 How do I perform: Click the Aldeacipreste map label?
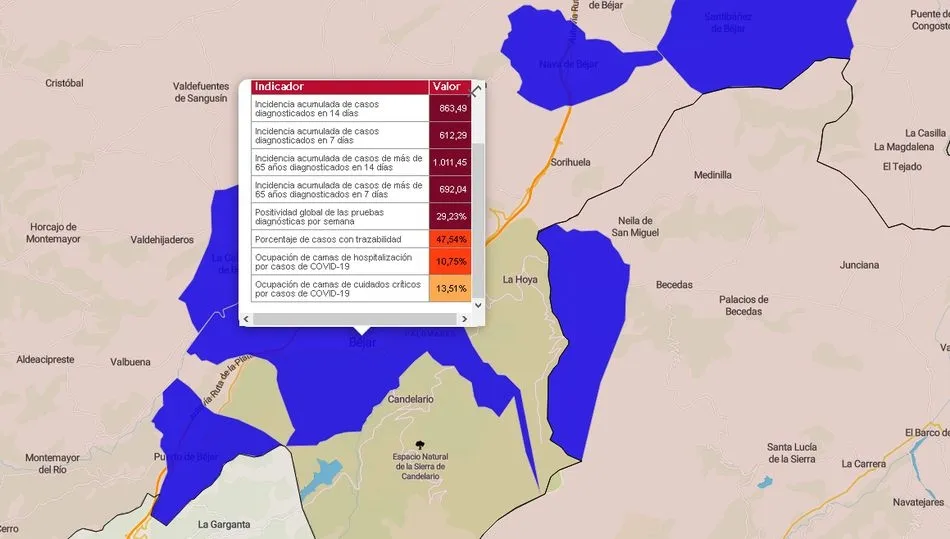tap(45, 360)
